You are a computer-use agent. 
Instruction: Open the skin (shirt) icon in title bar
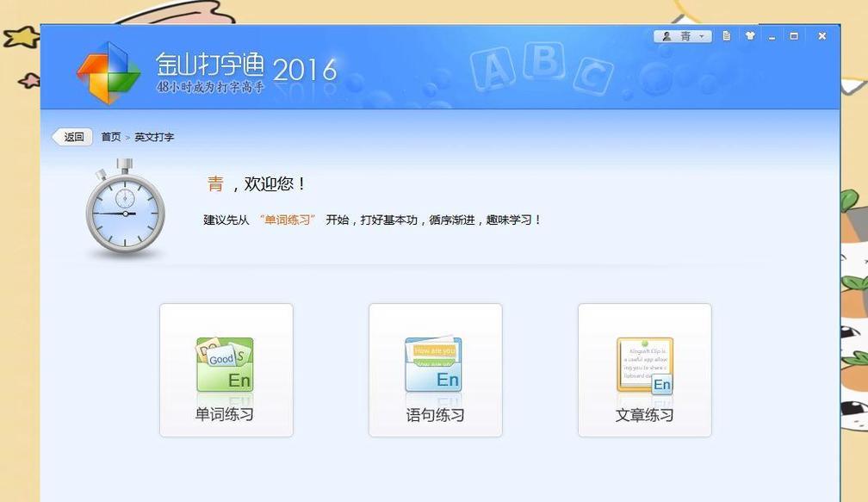coord(750,36)
